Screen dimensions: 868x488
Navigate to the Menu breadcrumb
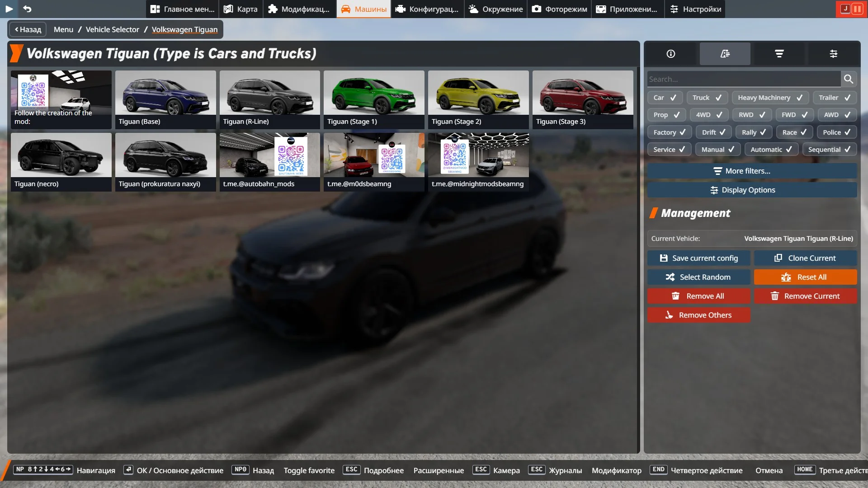click(x=63, y=29)
